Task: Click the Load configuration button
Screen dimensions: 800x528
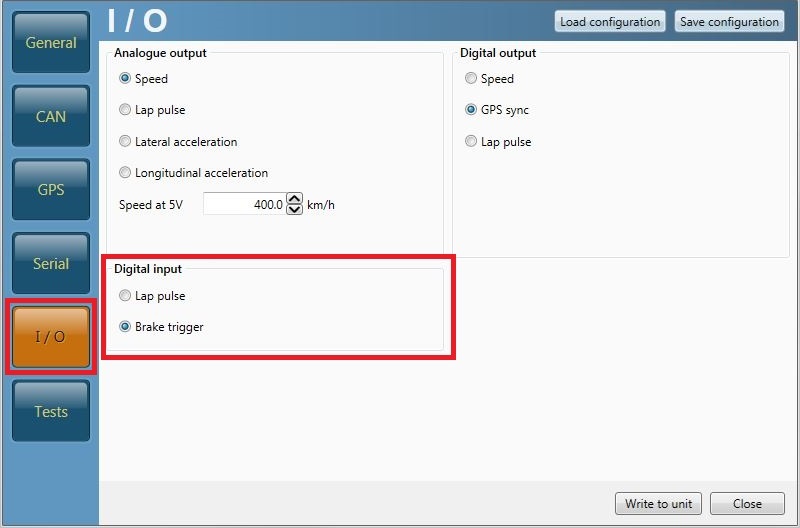Action: pyautogui.click(x=610, y=22)
